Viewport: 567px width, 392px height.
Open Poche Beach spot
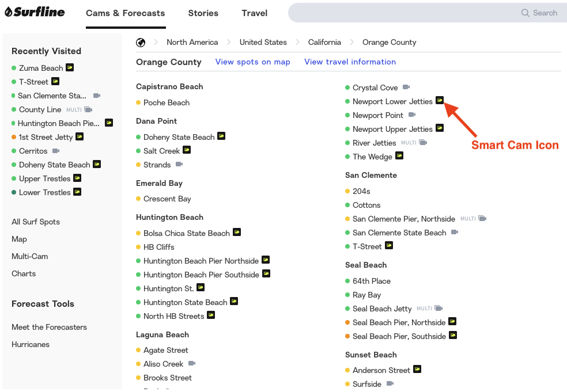(x=167, y=102)
